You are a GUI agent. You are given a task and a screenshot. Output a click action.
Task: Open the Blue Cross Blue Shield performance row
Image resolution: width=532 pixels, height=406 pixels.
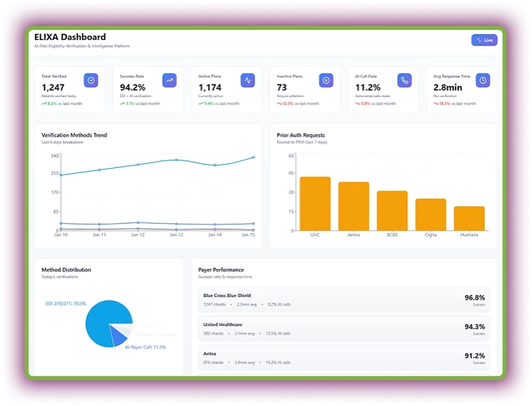(344, 299)
